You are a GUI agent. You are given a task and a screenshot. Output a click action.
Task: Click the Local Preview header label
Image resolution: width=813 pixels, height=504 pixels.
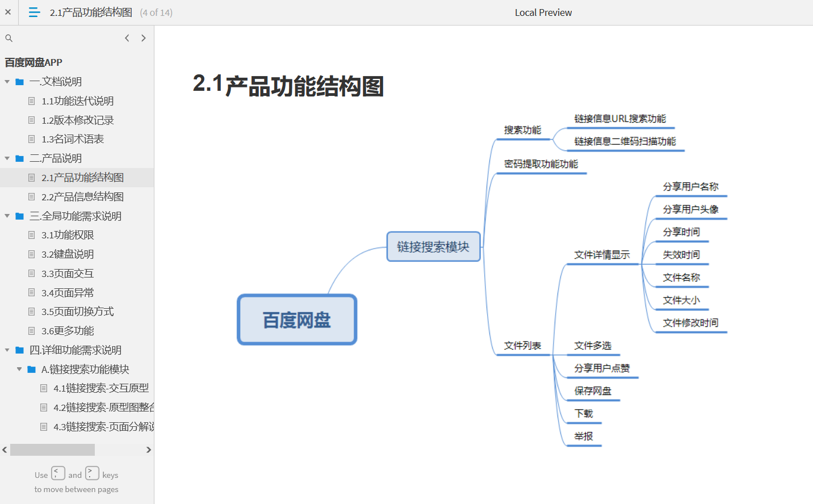[x=543, y=12]
